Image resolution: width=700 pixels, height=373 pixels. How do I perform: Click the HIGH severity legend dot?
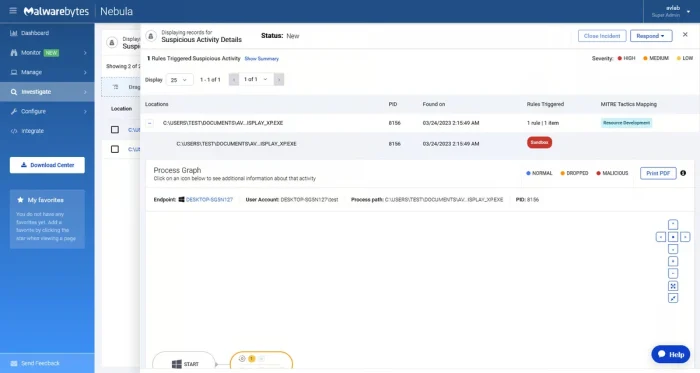620,58
